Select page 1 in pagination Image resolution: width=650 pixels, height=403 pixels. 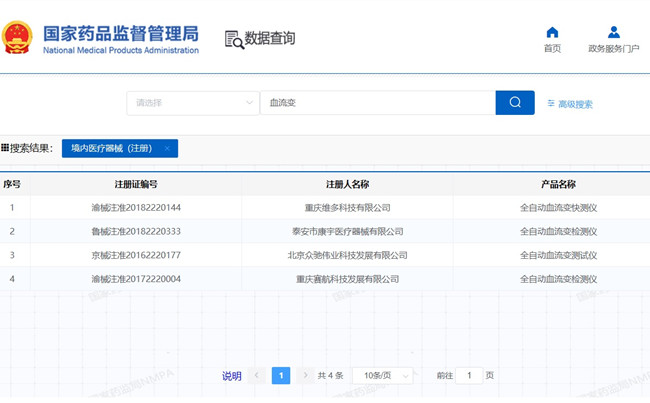(x=281, y=376)
